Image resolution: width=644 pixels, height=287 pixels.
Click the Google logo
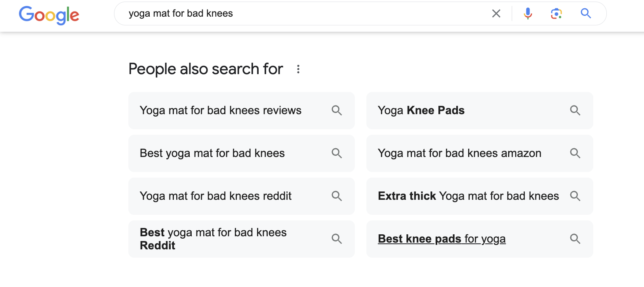point(49,15)
